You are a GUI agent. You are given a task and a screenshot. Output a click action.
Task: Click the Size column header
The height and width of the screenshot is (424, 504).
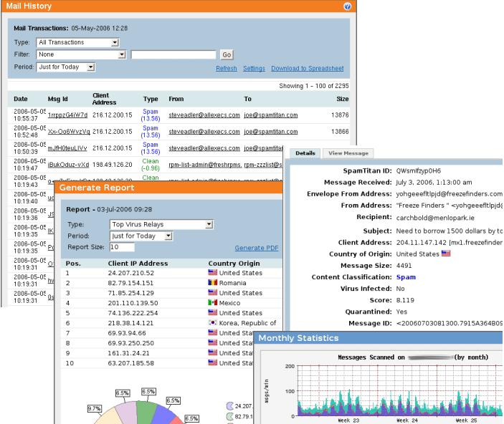click(342, 99)
